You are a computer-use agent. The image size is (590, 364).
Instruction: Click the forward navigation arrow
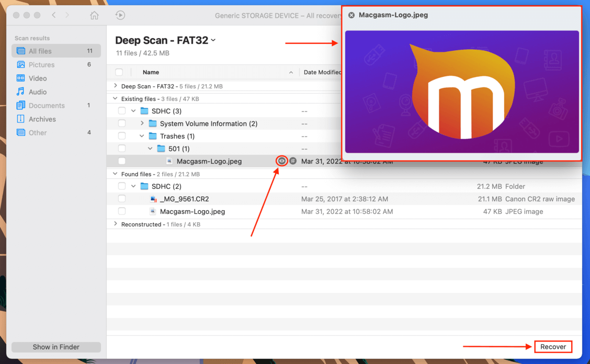pos(67,15)
